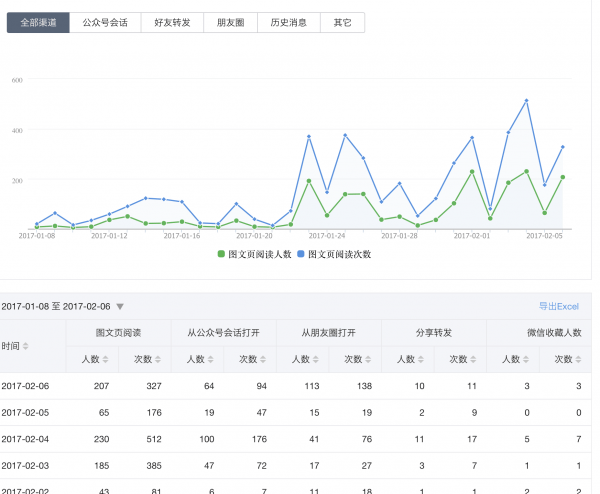
Task: Click value 72 in the 2017-02-03 row
Action: coord(261,466)
